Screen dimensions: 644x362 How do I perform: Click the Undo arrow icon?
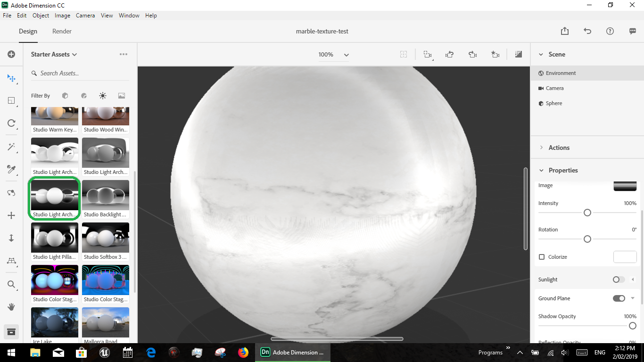pos(587,31)
